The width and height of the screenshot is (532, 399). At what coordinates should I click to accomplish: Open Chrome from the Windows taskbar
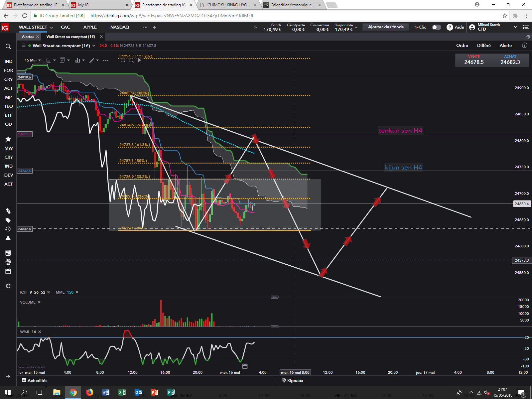pos(73,392)
